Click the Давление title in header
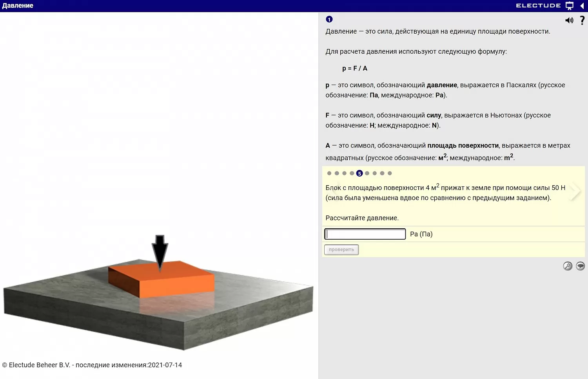Screen dimensions: 588x379 click(18, 6)
